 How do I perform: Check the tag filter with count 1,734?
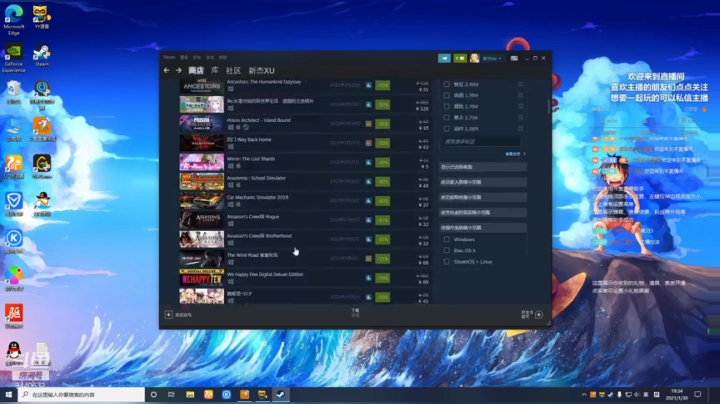coord(446,117)
